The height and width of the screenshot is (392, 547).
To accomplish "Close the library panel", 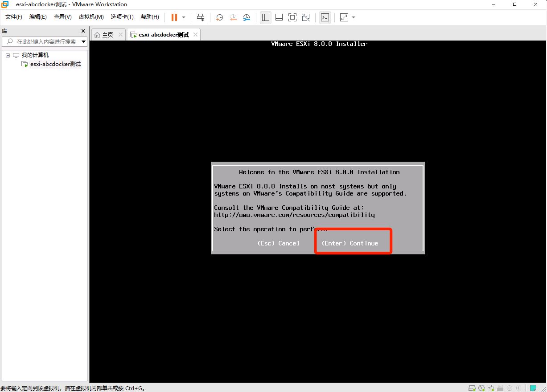I will (x=83, y=31).
